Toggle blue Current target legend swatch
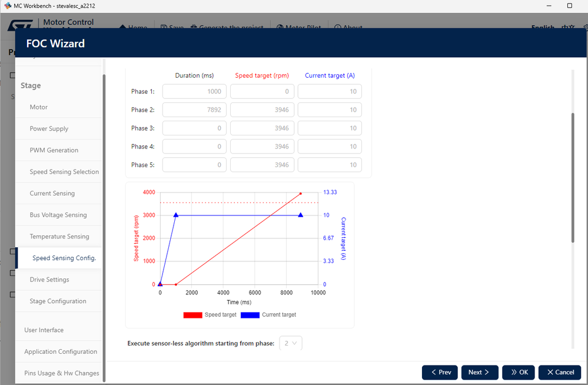Image resolution: width=588 pixels, height=385 pixels. 250,315
